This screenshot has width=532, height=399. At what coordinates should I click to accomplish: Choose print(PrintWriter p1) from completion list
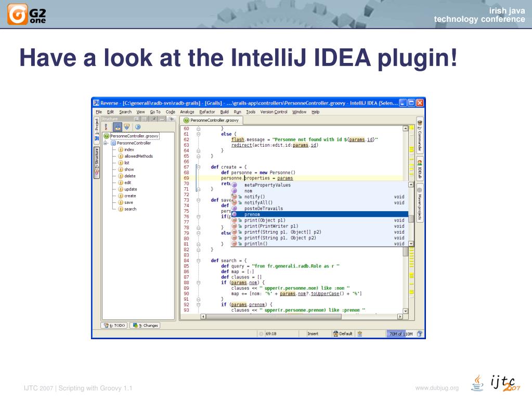pos(319,226)
